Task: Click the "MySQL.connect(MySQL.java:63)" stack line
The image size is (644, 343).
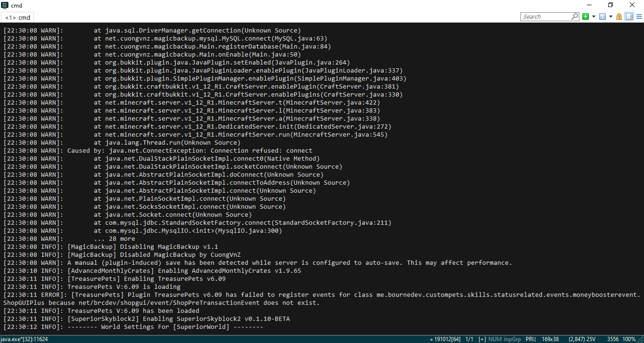Action: 165,39
